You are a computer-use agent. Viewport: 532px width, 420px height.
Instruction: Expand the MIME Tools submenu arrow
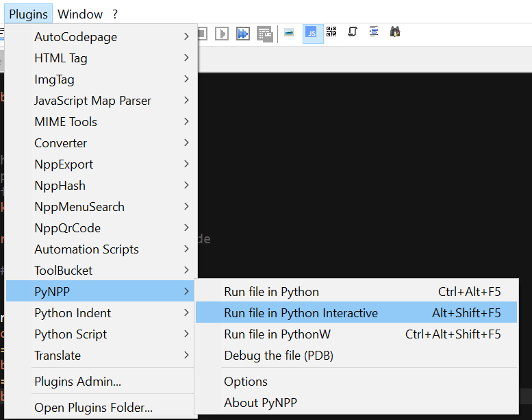coord(186,121)
